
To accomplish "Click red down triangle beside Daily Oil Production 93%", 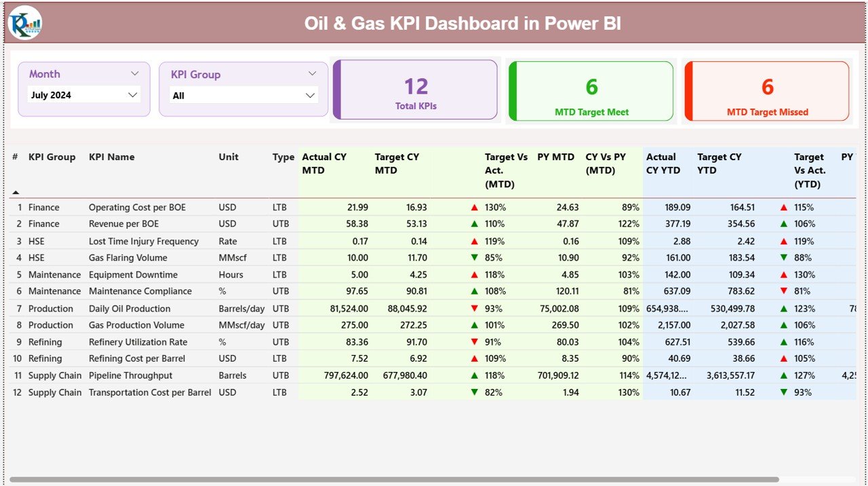I will tap(474, 308).
